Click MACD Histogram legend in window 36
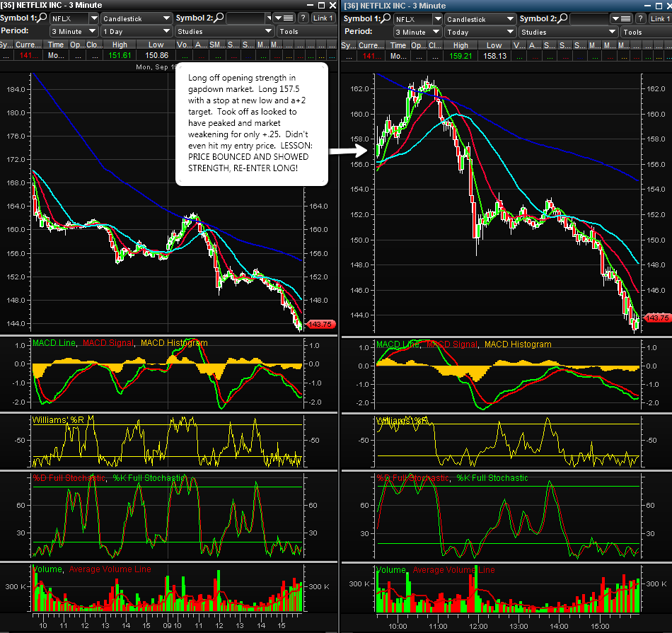Screen dimensions: 672x633 pyautogui.click(x=518, y=344)
